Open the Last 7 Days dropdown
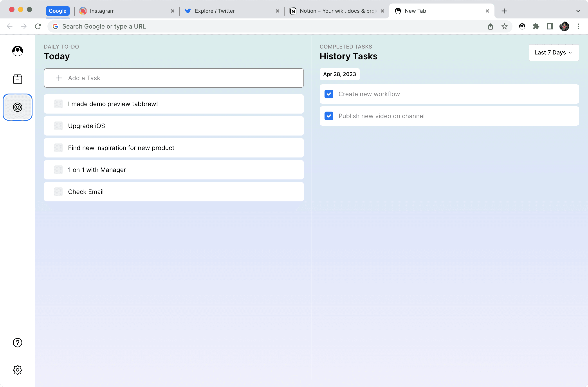 tap(554, 53)
